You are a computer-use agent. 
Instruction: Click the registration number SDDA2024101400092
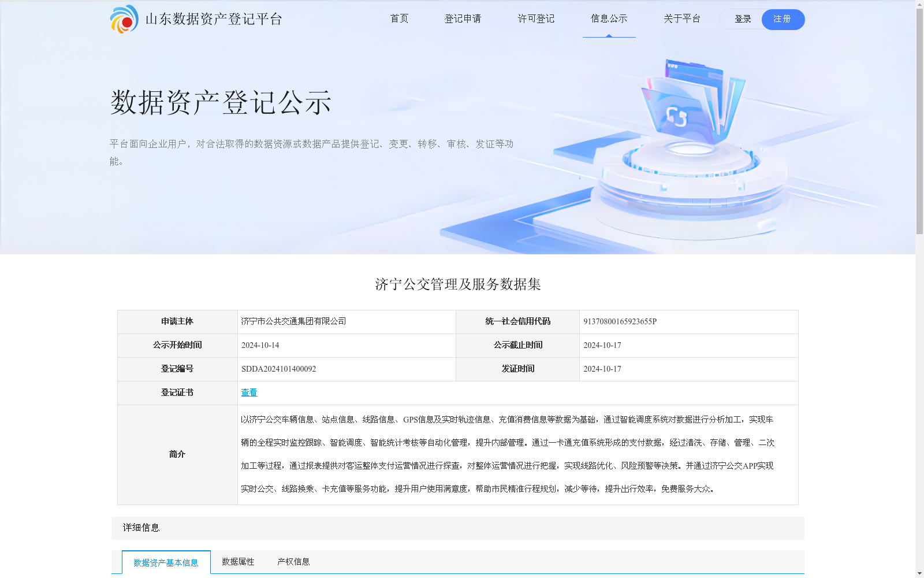click(278, 369)
